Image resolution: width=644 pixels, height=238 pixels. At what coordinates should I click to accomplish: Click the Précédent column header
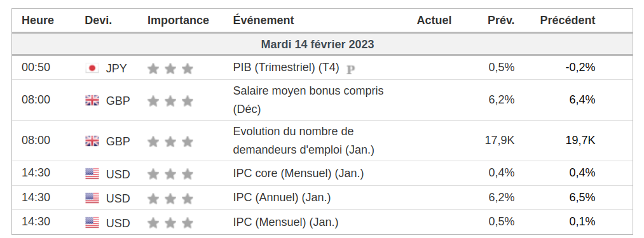(568, 20)
